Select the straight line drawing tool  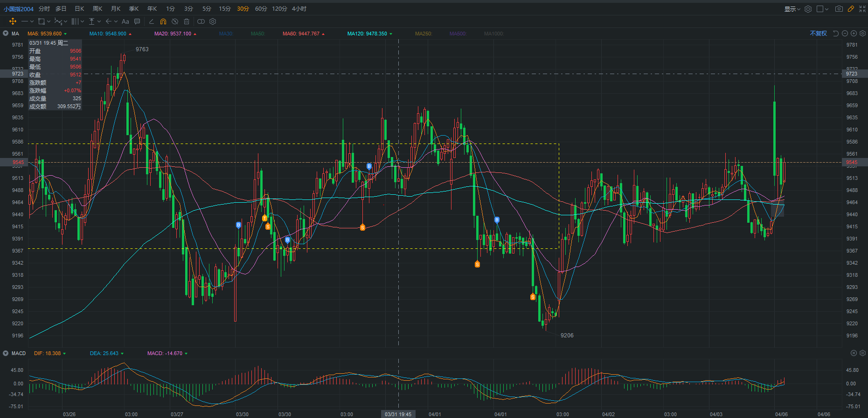tap(25, 21)
